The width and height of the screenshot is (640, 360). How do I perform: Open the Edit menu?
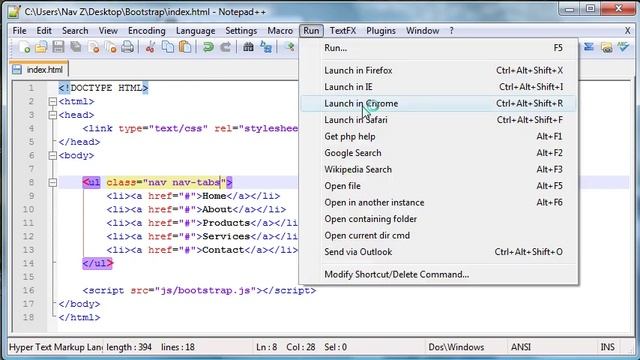pyautogui.click(x=44, y=31)
